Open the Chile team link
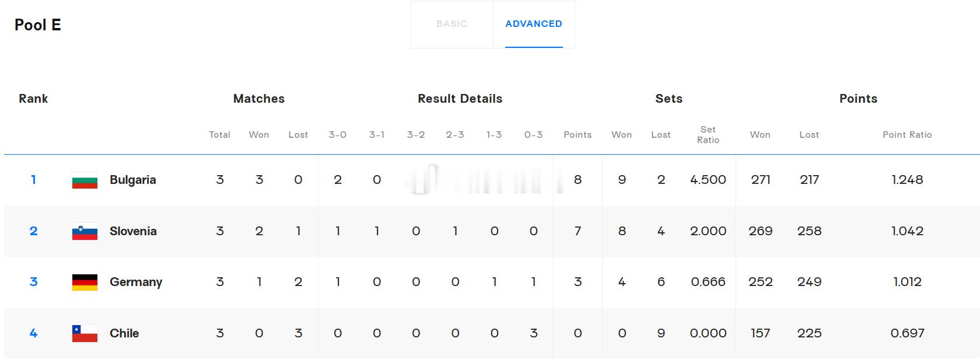This screenshot has width=980, height=359. tap(124, 333)
